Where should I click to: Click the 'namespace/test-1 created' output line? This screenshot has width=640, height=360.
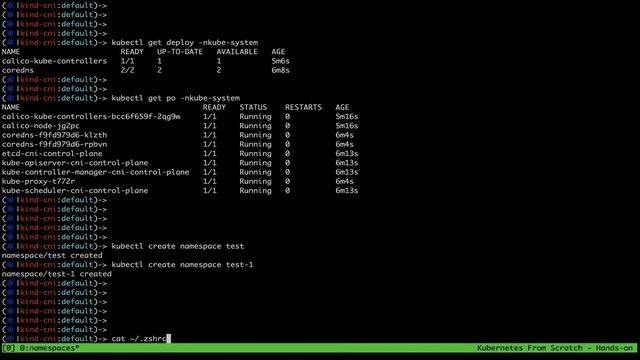pos(56,274)
